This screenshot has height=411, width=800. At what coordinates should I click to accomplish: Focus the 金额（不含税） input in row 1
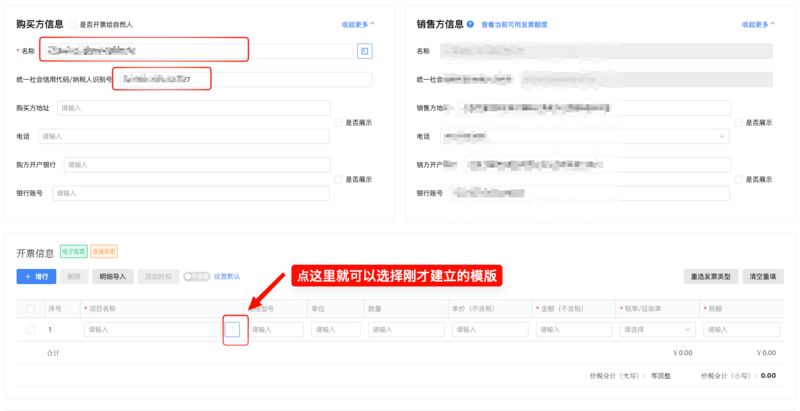point(573,329)
